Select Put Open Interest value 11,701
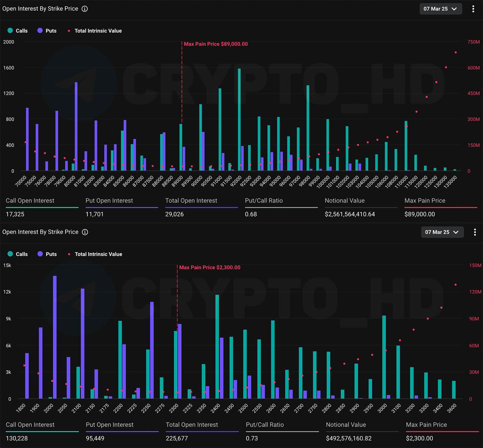This screenshot has height=448, width=483. [x=95, y=214]
